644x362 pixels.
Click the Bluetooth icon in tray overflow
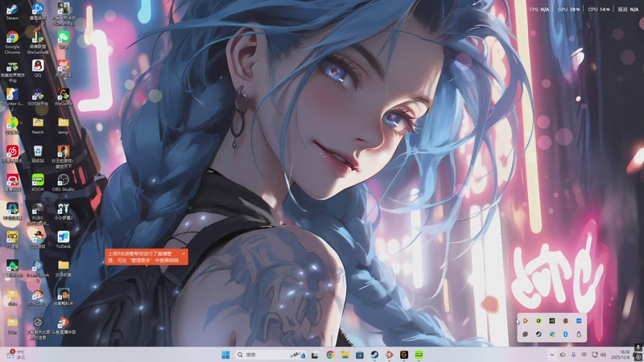click(565, 334)
